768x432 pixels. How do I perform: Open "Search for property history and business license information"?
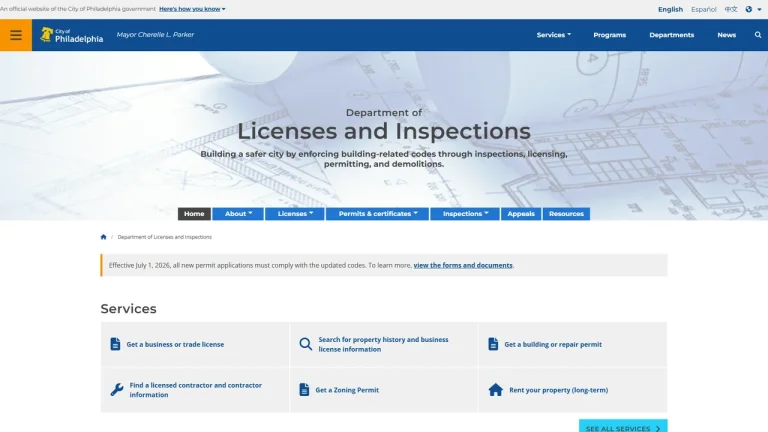(x=383, y=344)
